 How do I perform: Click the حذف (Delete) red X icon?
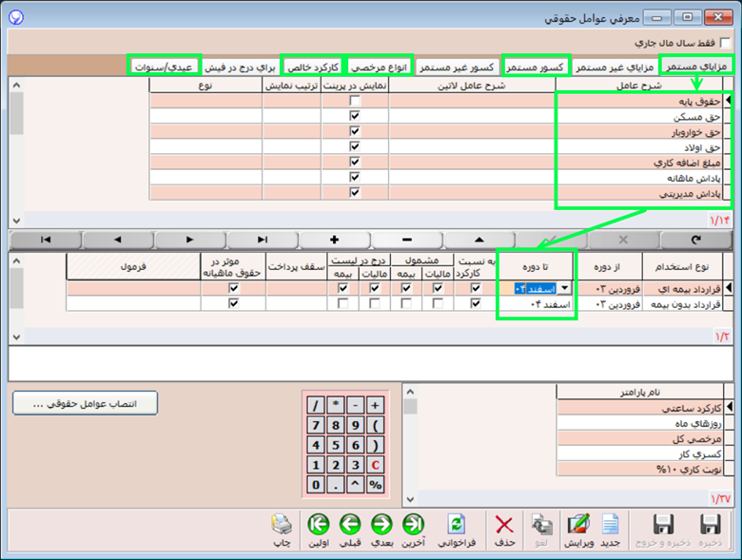504,524
